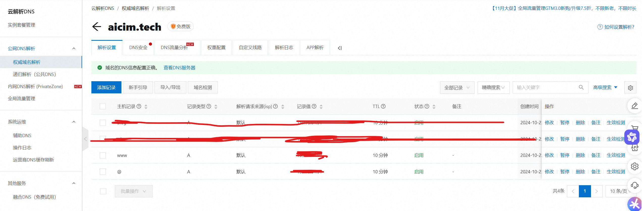Switch to the 解析日志 tab
Viewport: 644px width, 211px height.
pyautogui.click(x=284, y=48)
